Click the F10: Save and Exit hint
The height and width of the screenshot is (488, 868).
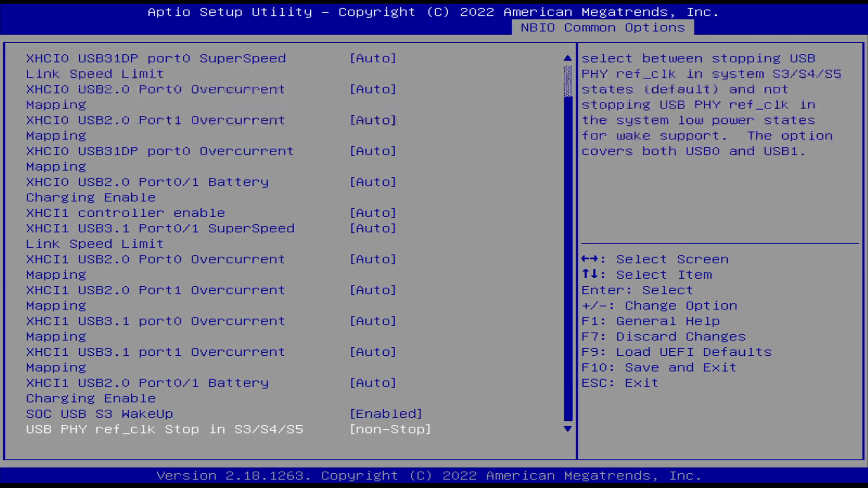point(659,367)
